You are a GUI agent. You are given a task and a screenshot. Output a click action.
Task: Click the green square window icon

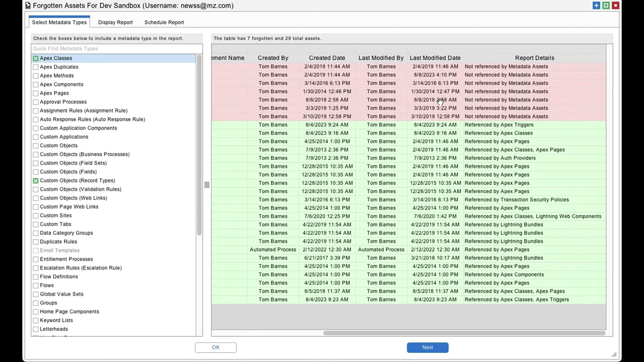pyautogui.click(x=606, y=6)
